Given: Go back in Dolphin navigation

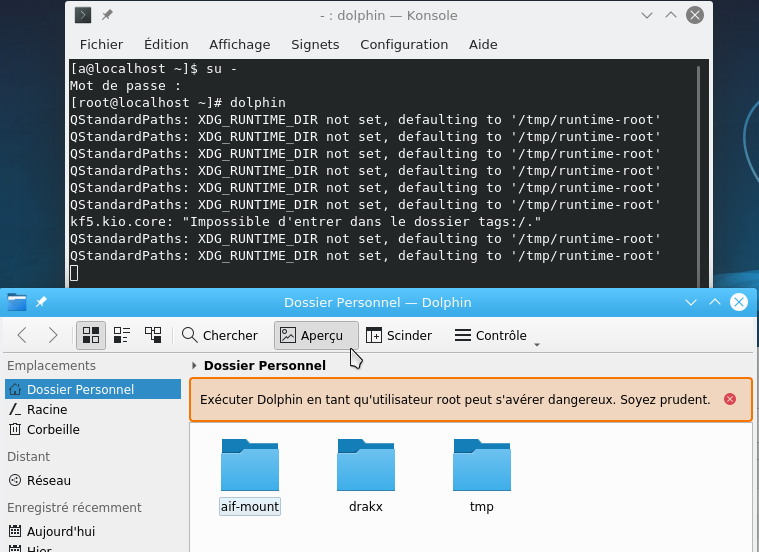Looking at the screenshot, I should tap(22, 335).
